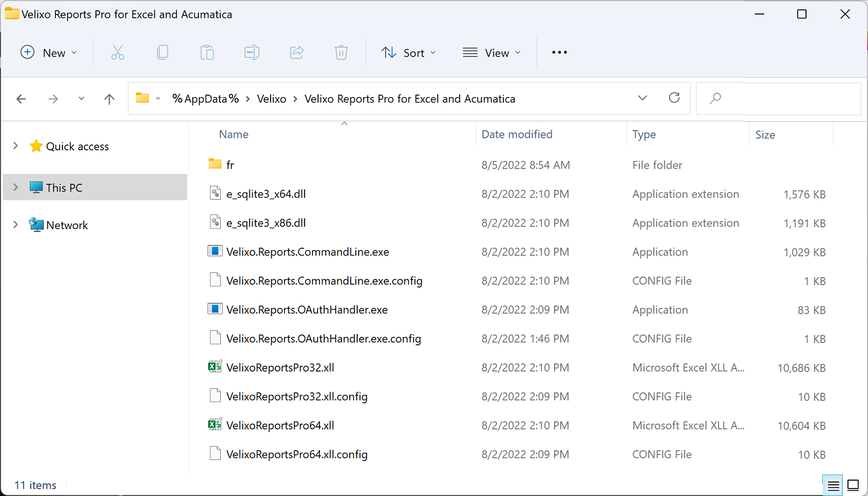The width and height of the screenshot is (868, 496).
Task: Click 8/2/2022 1:46 PM date cell
Action: [525, 339]
